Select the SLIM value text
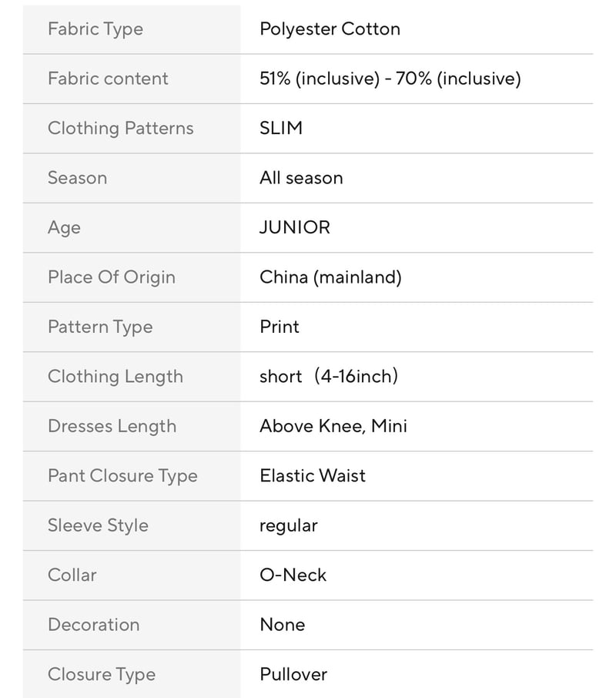 pyautogui.click(x=281, y=128)
